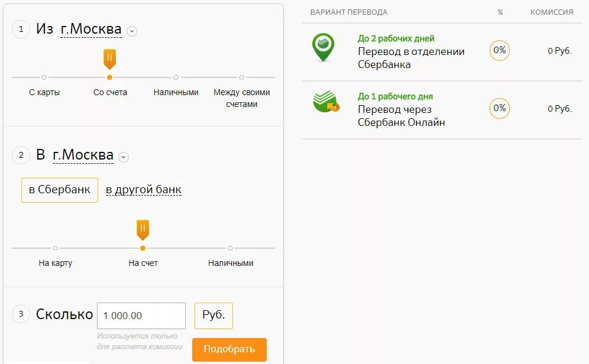The image size is (589, 364).
Task: Select the С карты source option
Action: pos(44,92)
